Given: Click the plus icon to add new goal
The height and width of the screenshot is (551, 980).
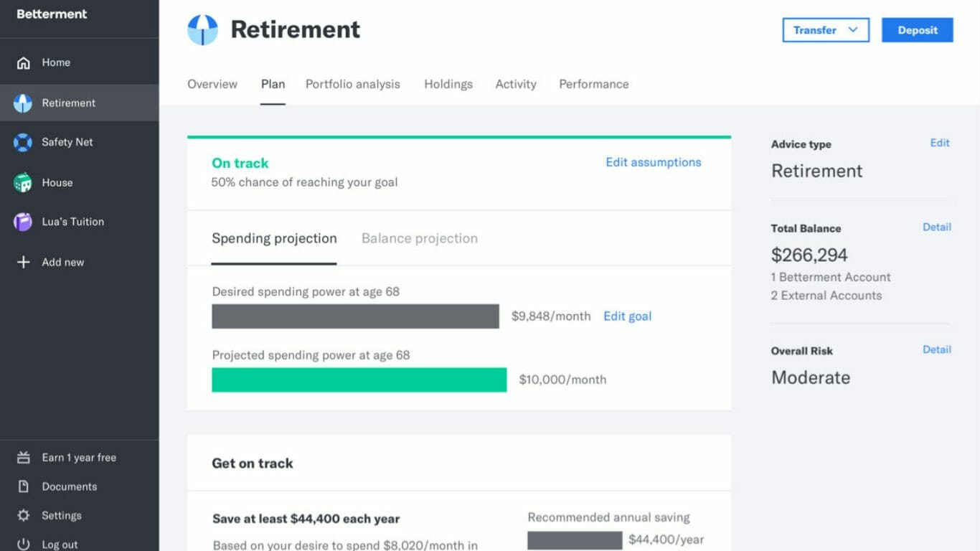Looking at the screenshot, I should [x=22, y=262].
